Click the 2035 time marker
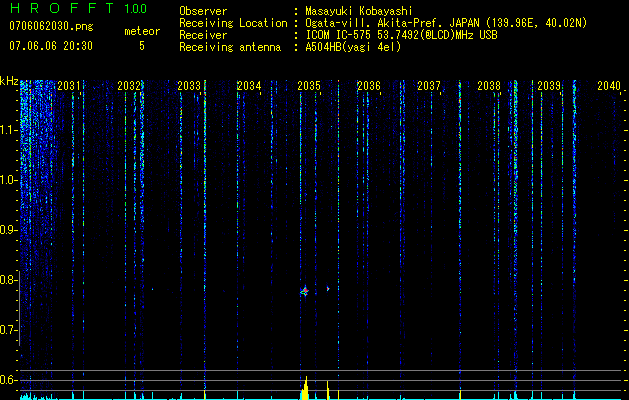 (309, 85)
